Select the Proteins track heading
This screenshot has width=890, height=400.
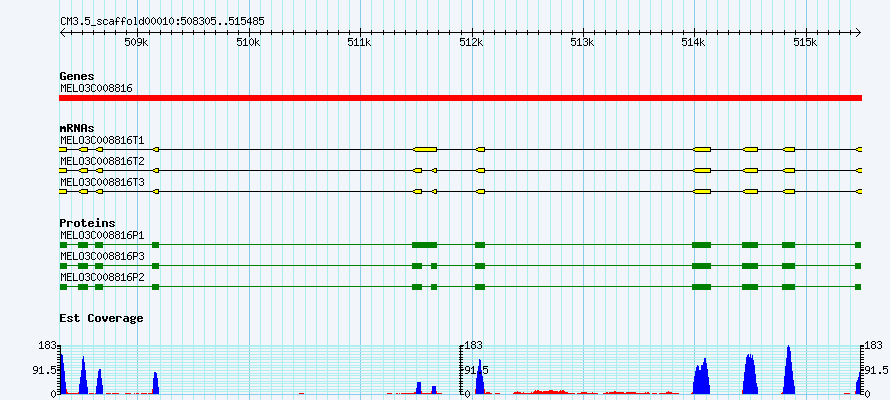pos(87,224)
